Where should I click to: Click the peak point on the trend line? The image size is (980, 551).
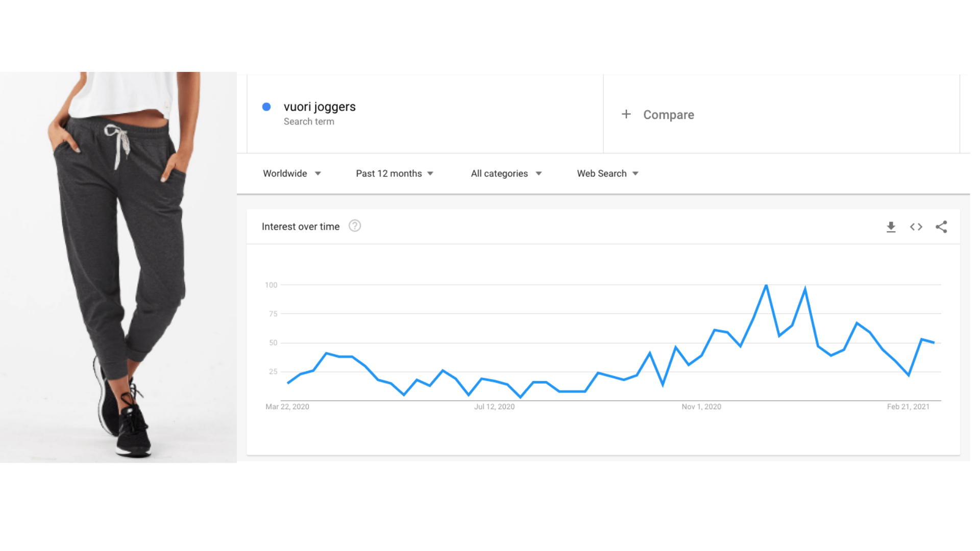(x=766, y=286)
